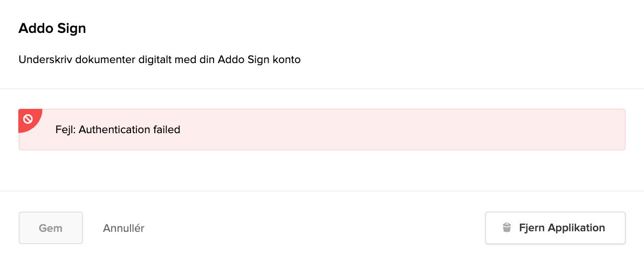Click the Addo Sign heading
This screenshot has width=644, height=262.
(52, 29)
